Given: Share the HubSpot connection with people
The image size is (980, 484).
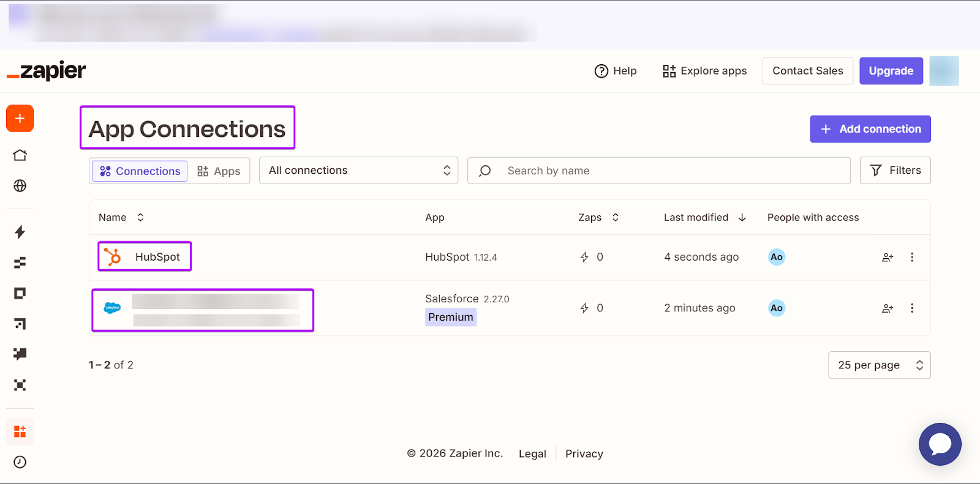Looking at the screenshot, I should (x=888, y=257).
